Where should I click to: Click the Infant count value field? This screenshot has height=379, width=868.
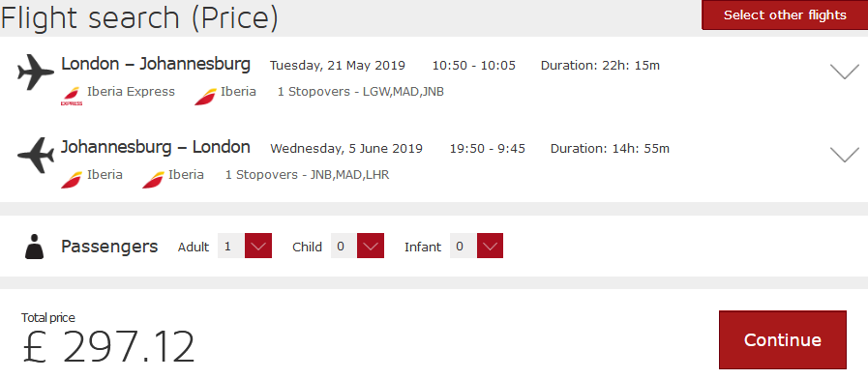(463, 247)
